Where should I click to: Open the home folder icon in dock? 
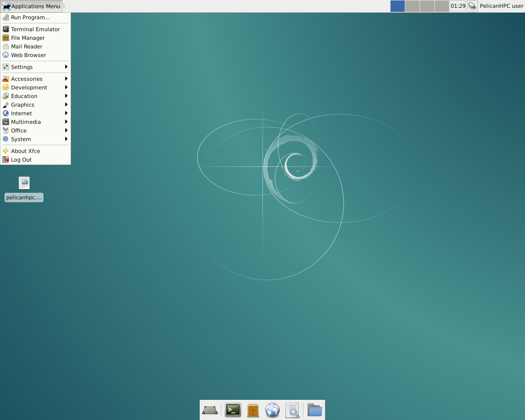tap(315, 410)
